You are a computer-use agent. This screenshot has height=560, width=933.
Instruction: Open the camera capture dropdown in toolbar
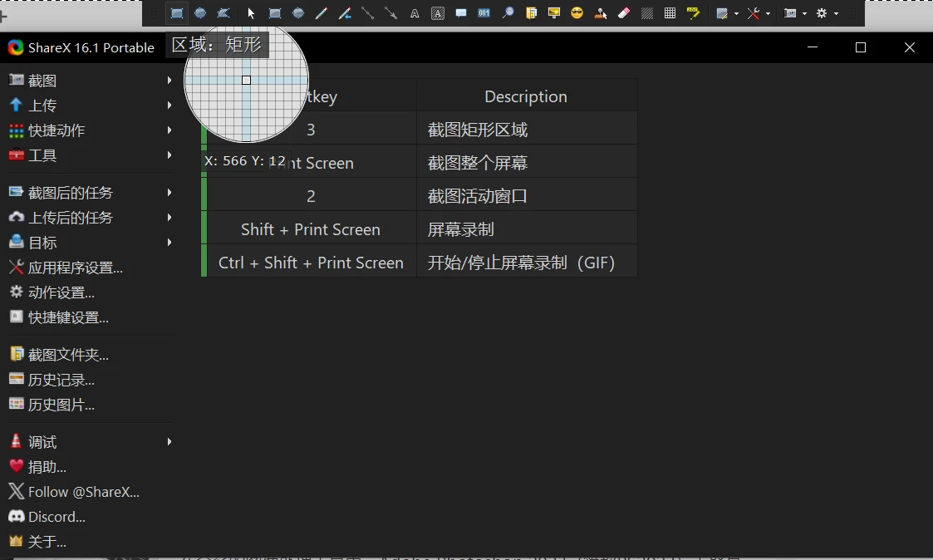pyautogui.click(x=795, y=13)
